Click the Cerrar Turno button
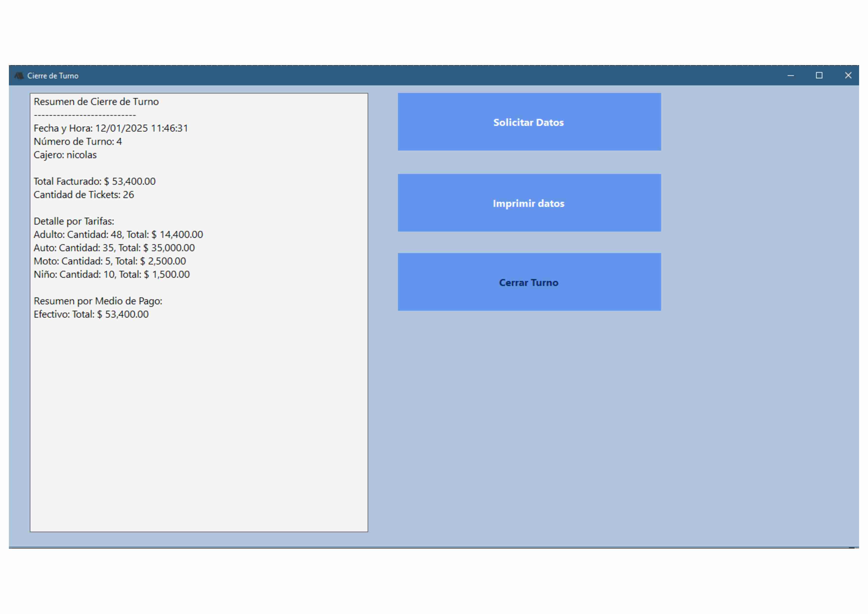The height and width of the screenshot is (614, 868). (529, 282)
